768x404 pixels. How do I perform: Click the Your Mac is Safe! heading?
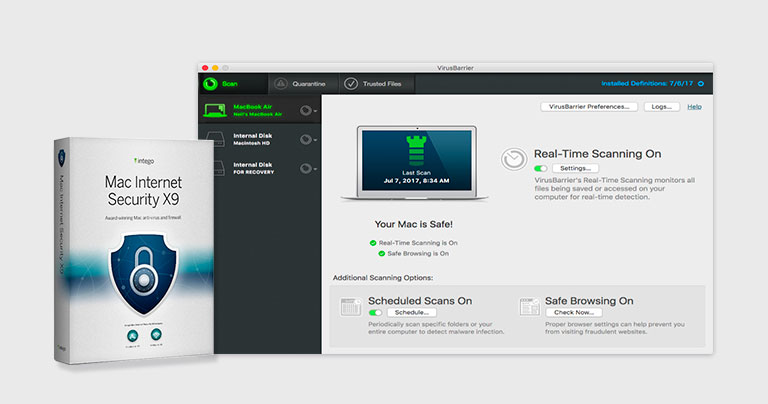point(414,224)
